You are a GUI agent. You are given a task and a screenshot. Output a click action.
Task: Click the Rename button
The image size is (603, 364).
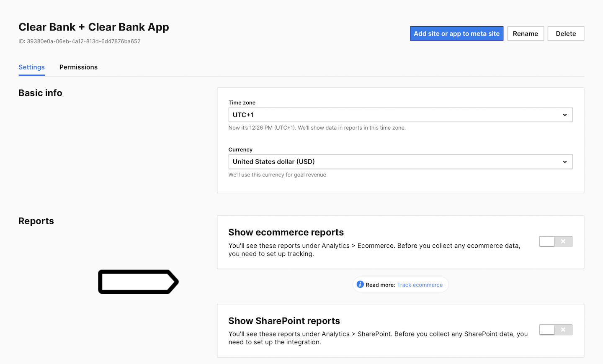(x=526, y=34)
